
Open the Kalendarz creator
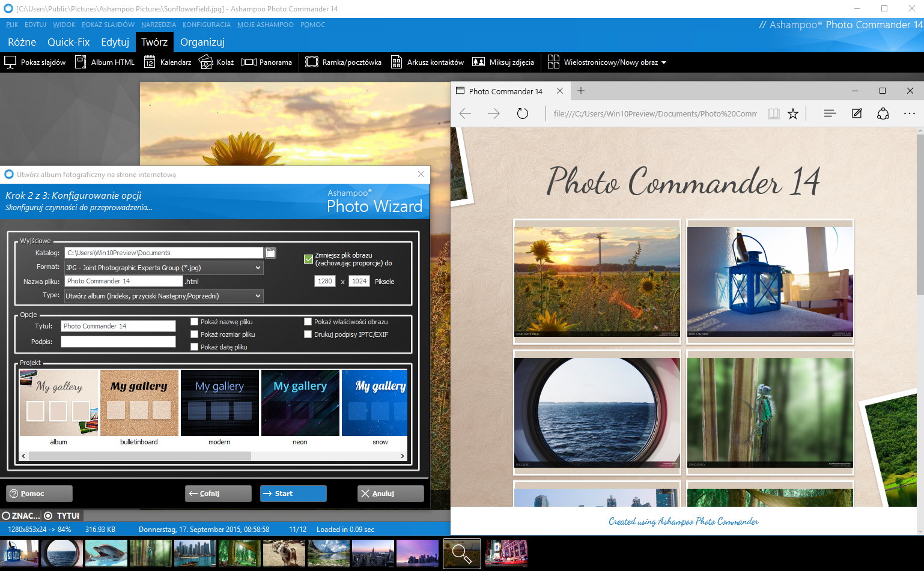(168, 62)
